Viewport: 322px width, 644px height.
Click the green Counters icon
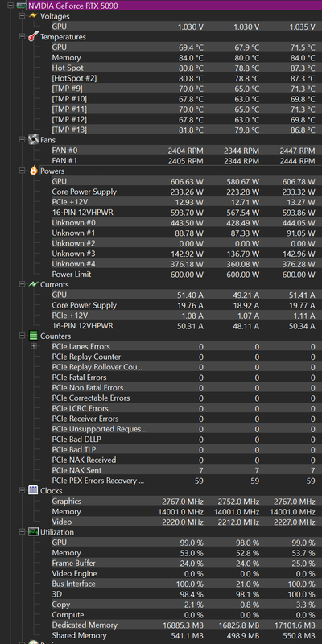coord(33,336)
